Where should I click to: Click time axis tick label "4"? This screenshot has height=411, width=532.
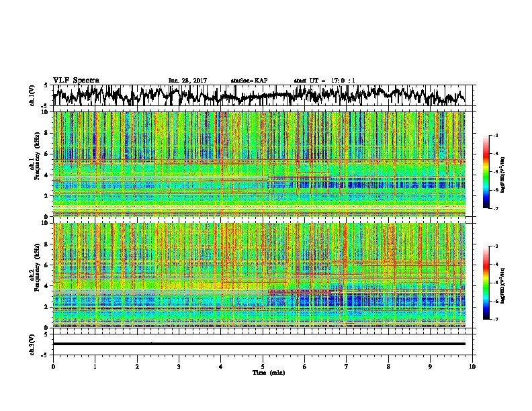[221, 367]
